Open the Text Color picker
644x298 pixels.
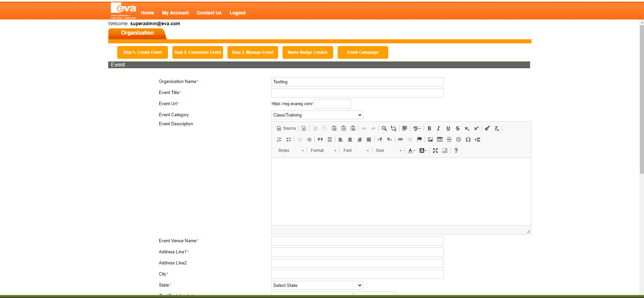pyautogui.click(x=412, y=151)
